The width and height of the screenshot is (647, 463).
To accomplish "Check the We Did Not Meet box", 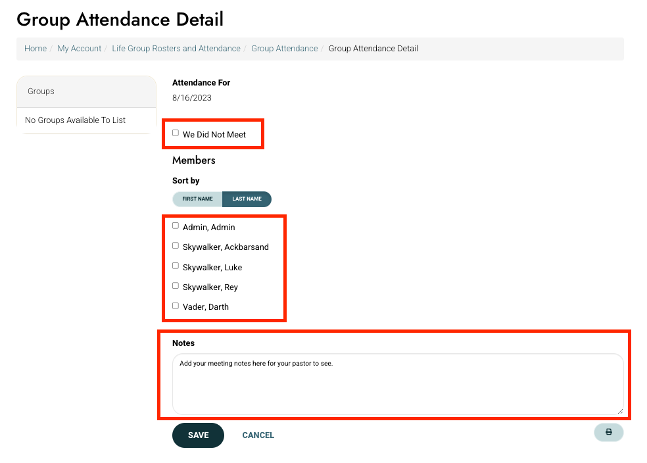I will click(176, 133).
